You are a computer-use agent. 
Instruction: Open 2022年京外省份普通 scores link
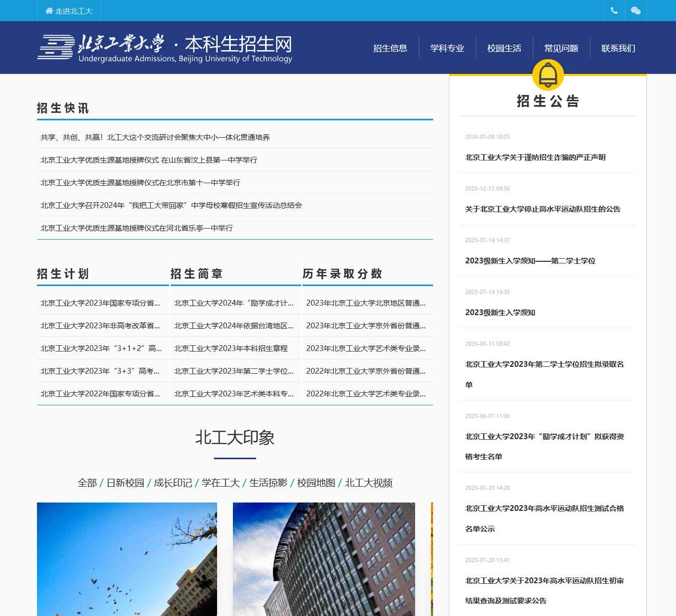(366, 371)
